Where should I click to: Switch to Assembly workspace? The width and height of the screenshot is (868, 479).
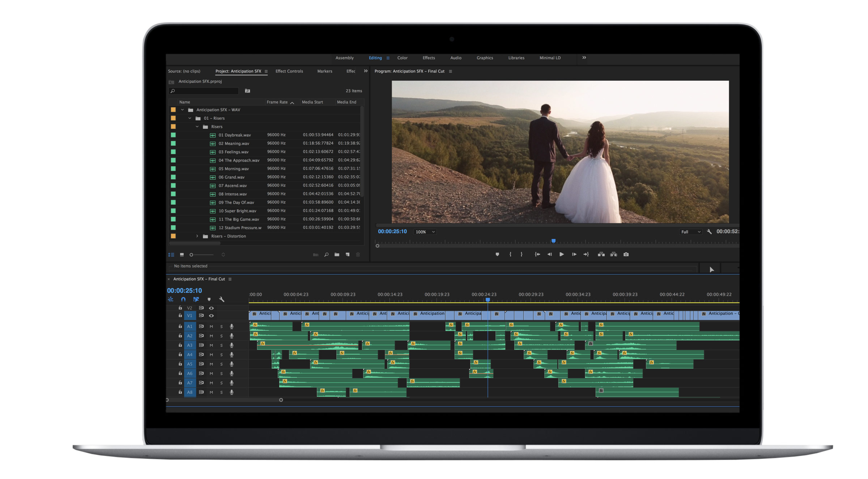tap(345, 58)
